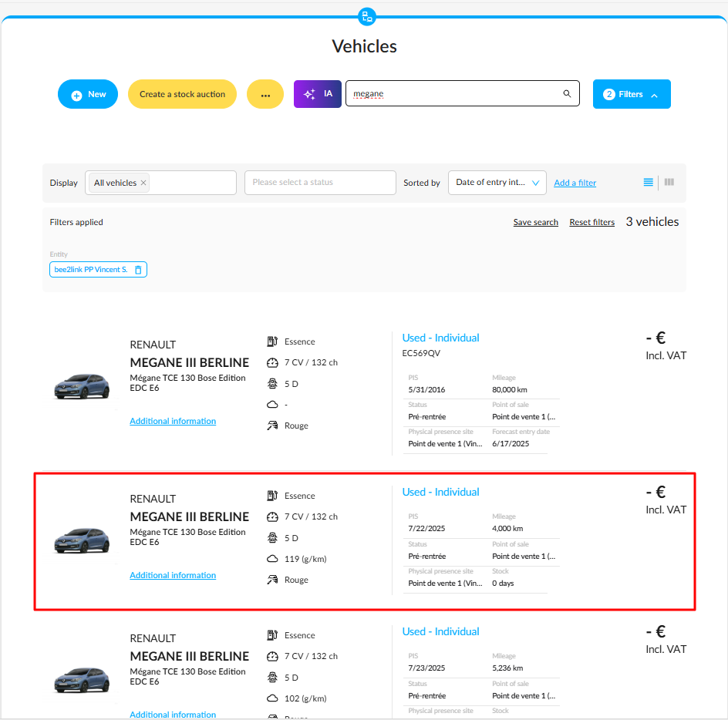Click the search field containing megane

point(463,93)
